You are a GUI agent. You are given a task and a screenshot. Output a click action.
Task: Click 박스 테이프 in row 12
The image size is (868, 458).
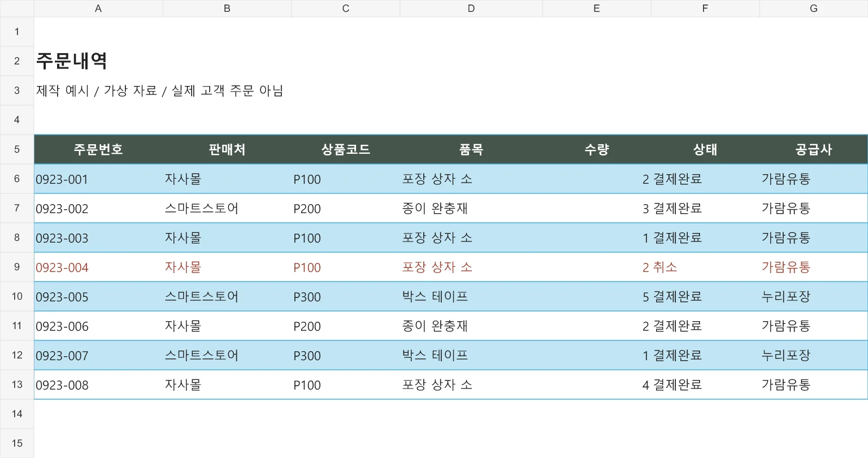tap(471, 355)
